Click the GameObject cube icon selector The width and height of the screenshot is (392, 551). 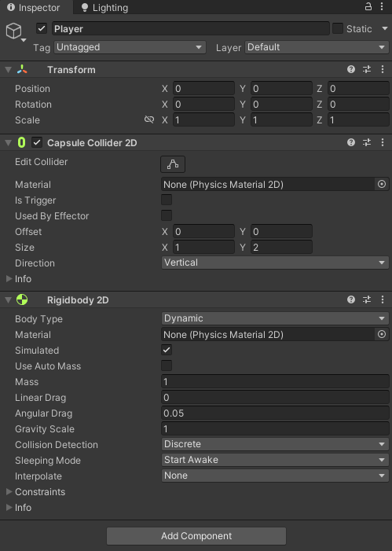coord(14,31)
